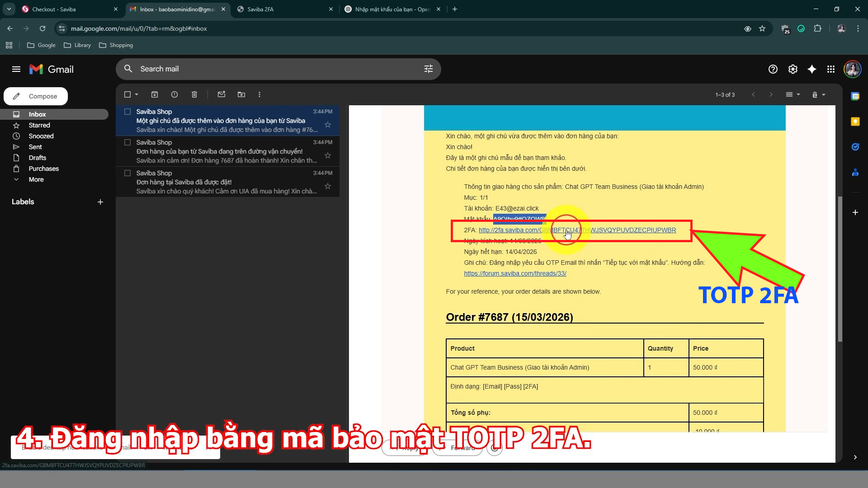Open Google Keep side panel icon
Image resolution: width=868 pixels, height=488 pixels.
pyautogui.click(x=855, y=122)
